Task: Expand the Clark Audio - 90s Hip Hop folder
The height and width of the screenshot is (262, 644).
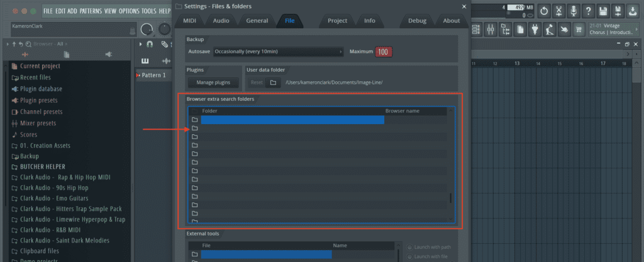Action: point(54,188)
